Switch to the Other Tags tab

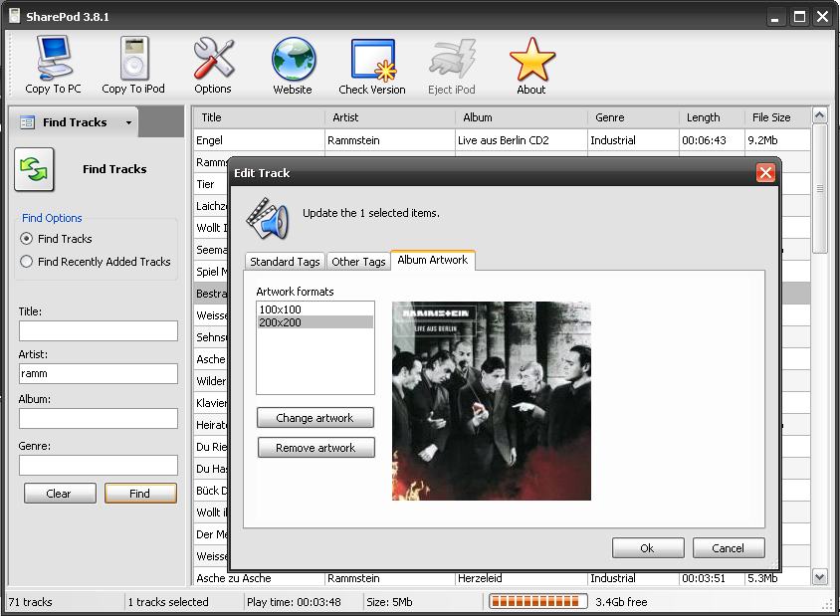point(358,262)
